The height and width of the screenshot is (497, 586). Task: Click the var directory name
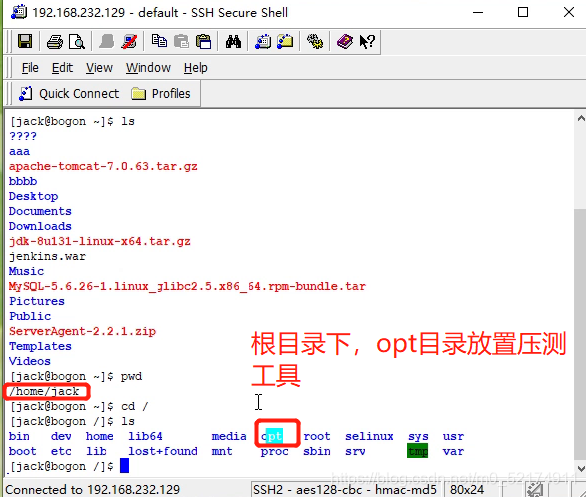pyautogui.click(x=453, y=451)
